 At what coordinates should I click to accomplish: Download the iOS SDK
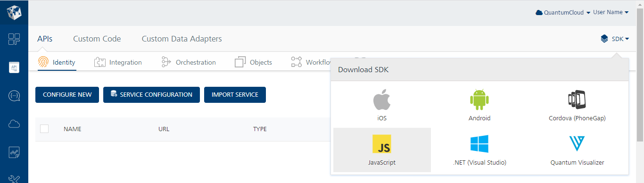click(x=382, y=105)
